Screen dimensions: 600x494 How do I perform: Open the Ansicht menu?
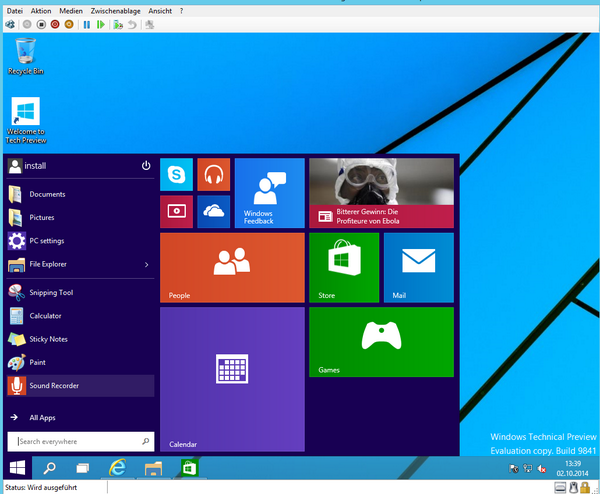[x=160, y=11]
